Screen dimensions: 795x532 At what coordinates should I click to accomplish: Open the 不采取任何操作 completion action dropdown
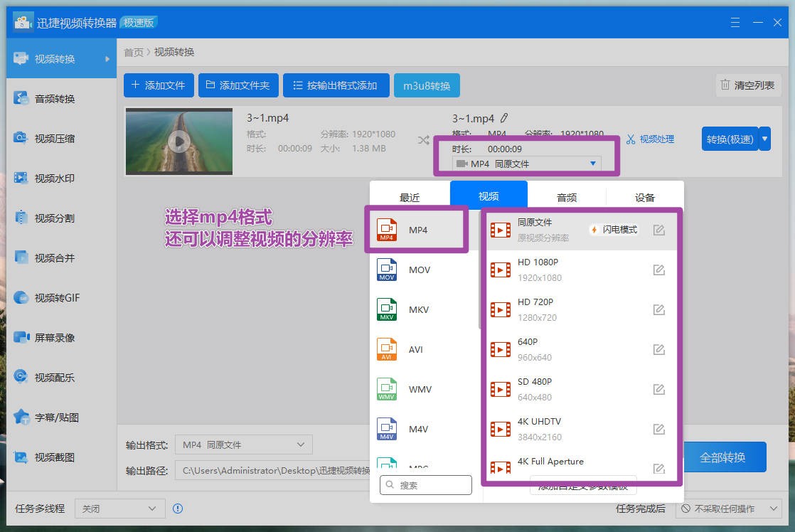[727, 509]
